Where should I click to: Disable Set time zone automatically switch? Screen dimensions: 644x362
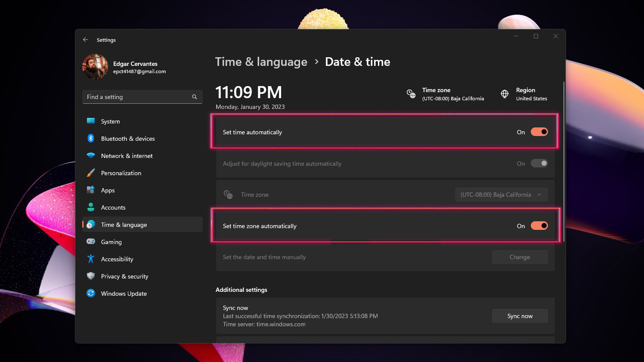(539, 226)
